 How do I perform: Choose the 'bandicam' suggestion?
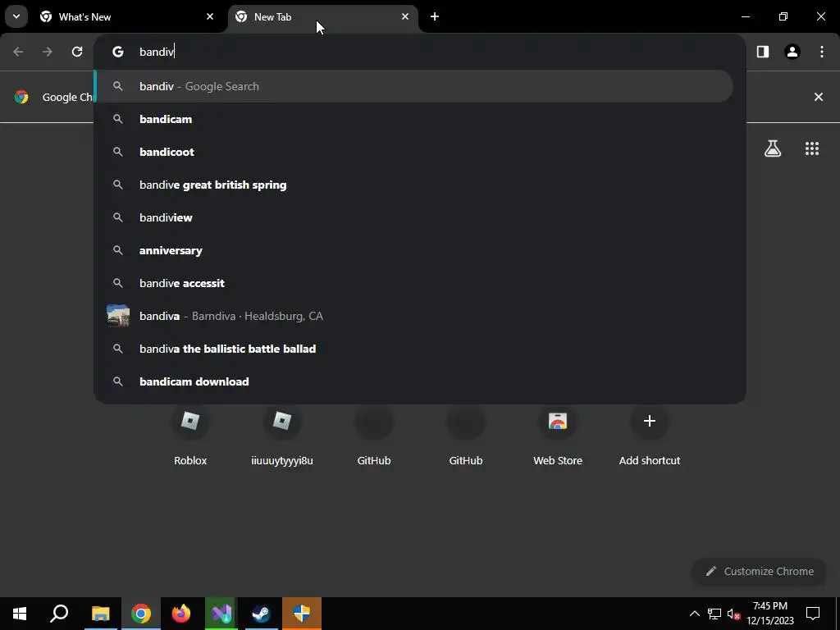tap(413, 119)
